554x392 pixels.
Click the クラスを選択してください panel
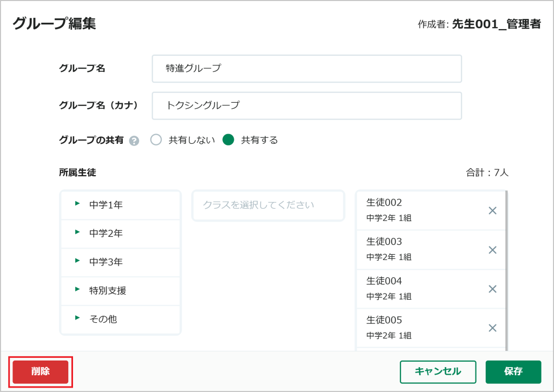268,205
